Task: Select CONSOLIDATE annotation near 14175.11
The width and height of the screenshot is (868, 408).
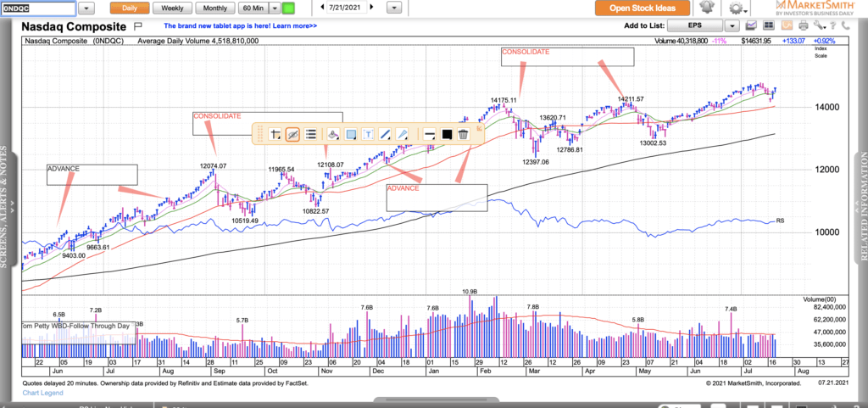Action: (x=567, y=57)
